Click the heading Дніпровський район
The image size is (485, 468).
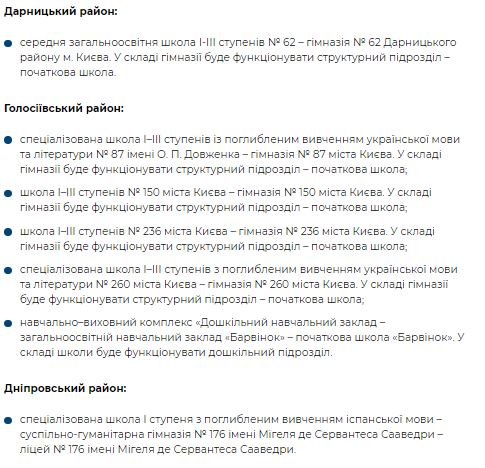65,388
